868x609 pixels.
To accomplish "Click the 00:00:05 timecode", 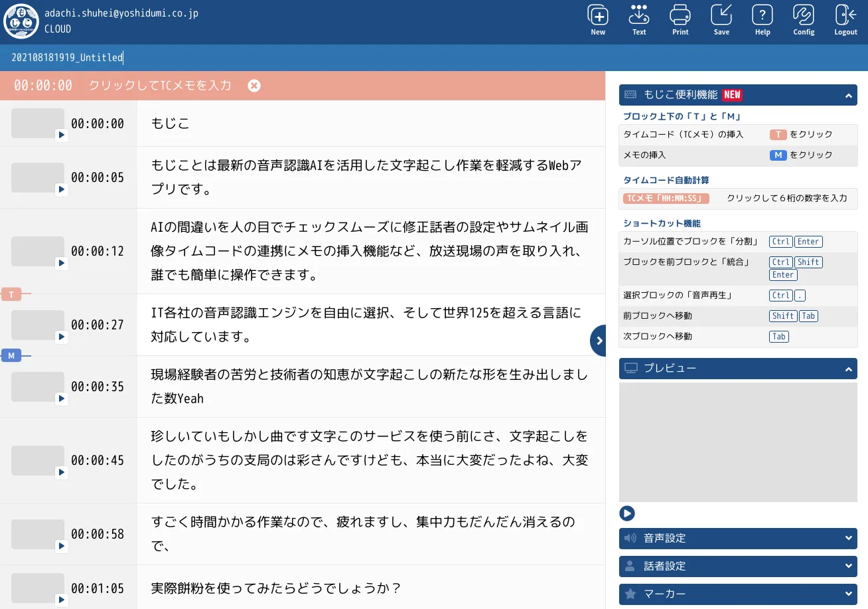I will 98,177.
